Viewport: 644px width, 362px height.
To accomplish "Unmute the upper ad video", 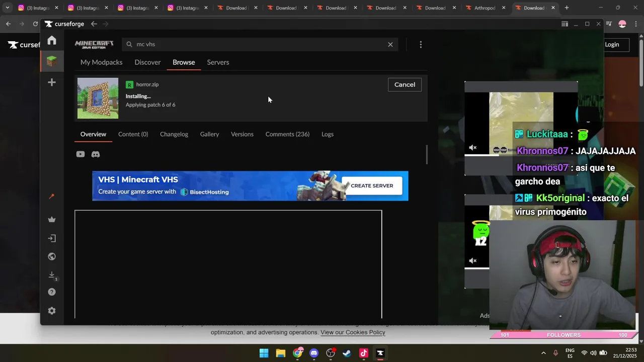I will point(473,148).
